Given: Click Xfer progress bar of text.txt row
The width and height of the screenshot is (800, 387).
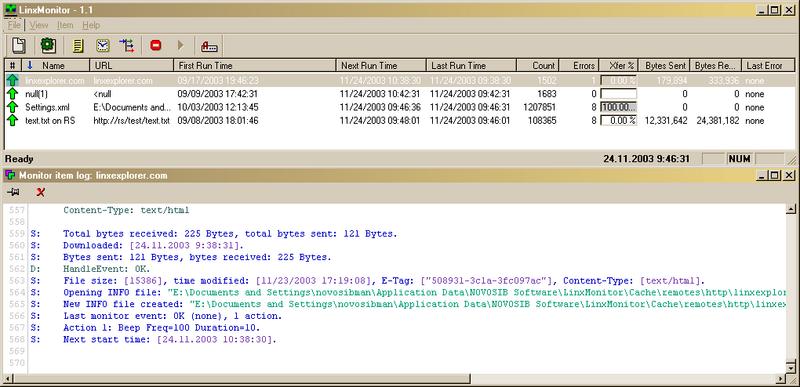Looking at the screenshot, I should (618, 120).
